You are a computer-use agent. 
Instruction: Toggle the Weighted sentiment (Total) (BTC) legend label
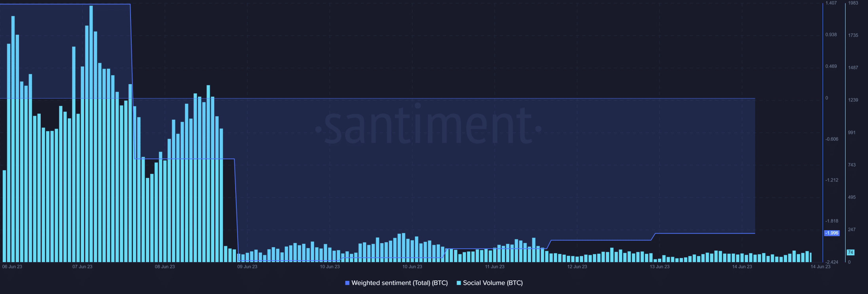point(399,283)
